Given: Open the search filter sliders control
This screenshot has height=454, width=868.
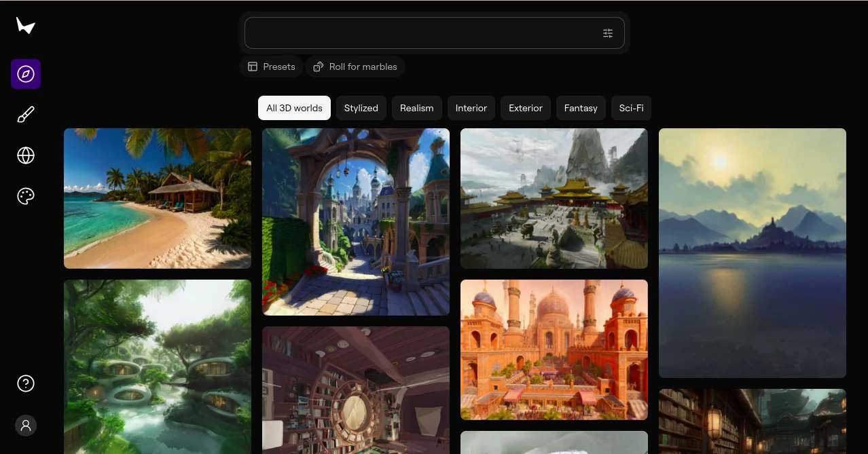Looking at the screenshot, I should (608, 33).
